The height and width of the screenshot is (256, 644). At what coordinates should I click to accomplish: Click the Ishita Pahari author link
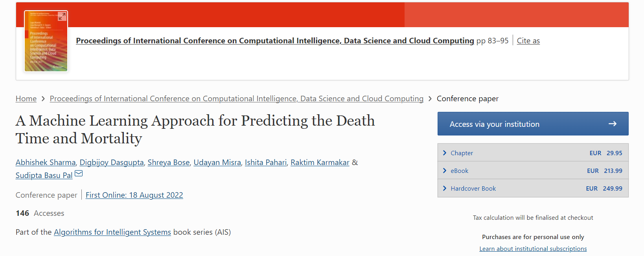pyautogui.click(x=265, y=162)
